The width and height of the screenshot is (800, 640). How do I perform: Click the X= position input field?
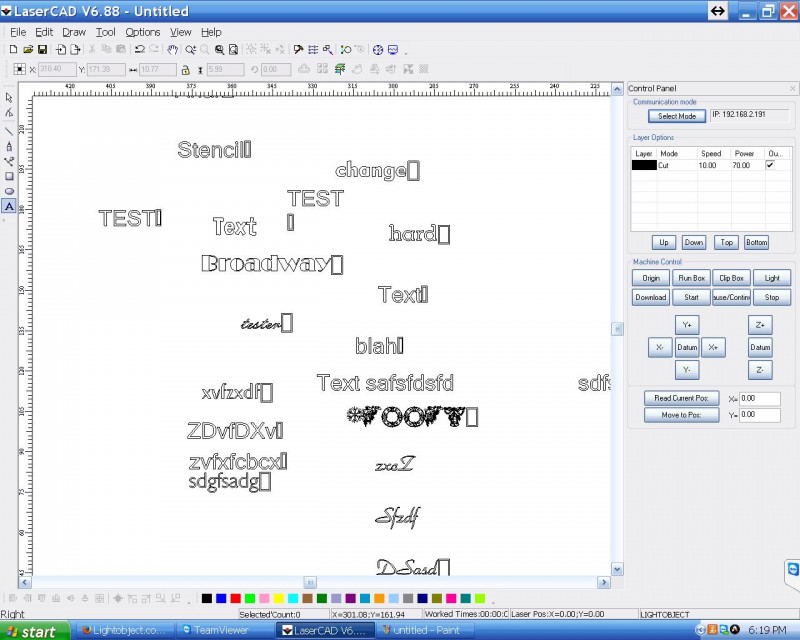click(760, 398)
